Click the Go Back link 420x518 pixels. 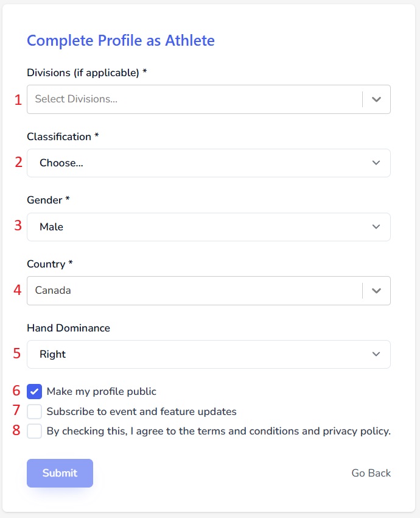pos(371,473)
